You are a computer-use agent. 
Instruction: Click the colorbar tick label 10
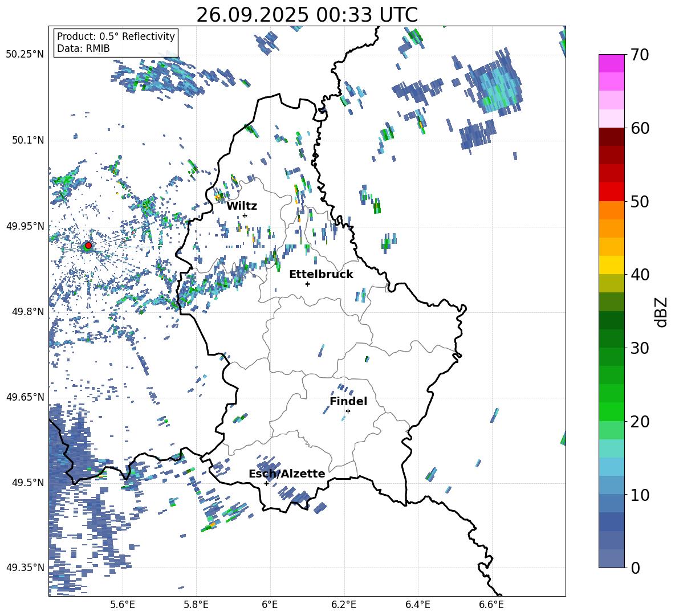point(640,495)
